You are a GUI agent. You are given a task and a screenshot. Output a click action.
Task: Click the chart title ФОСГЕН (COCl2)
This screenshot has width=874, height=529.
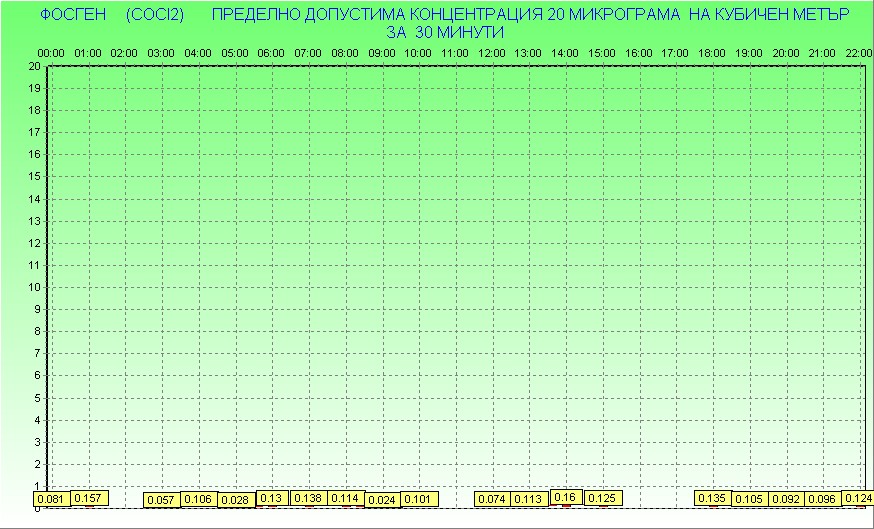[x=112, y=15]
